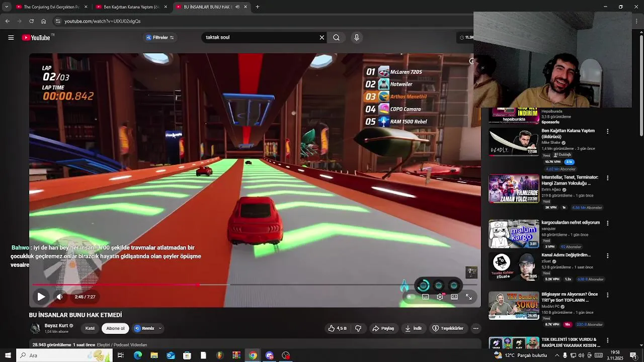Click the URL address bar
644x362 pixels.
pos(262,21)
